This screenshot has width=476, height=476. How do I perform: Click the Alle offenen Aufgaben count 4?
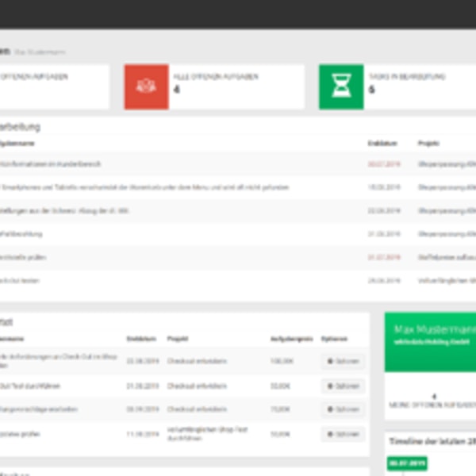tap(177, 90)
